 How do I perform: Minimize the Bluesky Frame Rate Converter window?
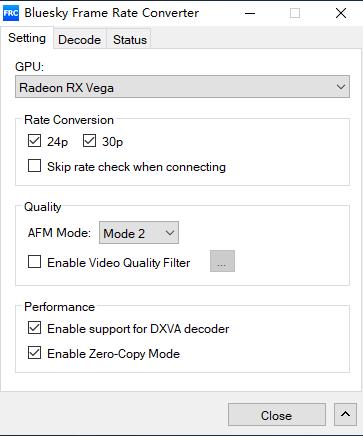(x=250, y=13)
